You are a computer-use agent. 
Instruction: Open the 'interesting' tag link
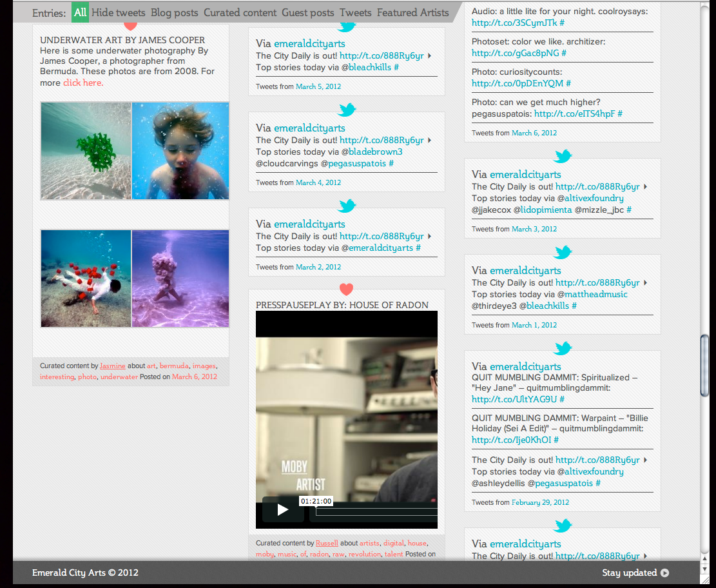(57, 377)
